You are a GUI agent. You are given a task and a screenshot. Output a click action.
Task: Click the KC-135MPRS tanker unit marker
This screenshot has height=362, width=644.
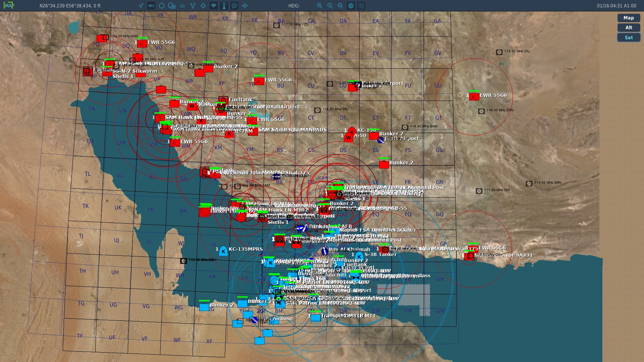click(x=223, y=251)
